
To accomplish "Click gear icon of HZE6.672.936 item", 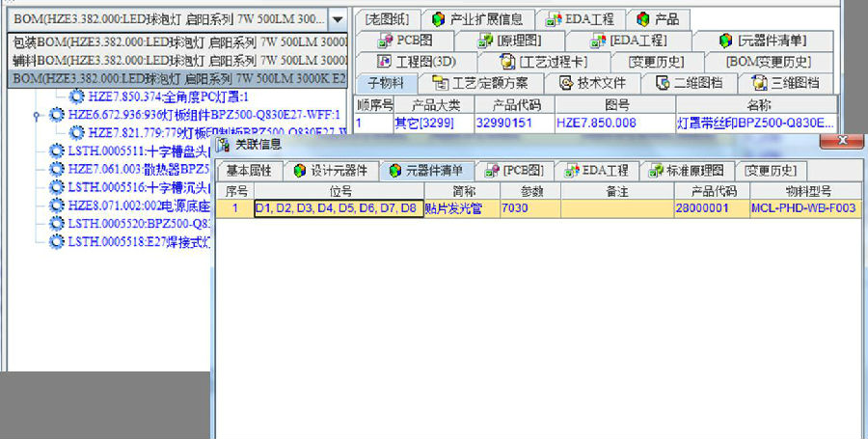I will tap(57, 115).
